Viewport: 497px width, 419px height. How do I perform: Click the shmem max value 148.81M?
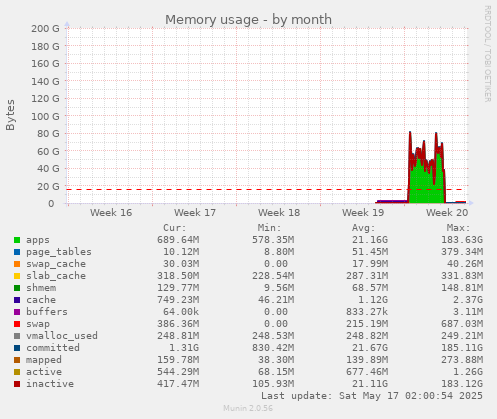point(462,288)
